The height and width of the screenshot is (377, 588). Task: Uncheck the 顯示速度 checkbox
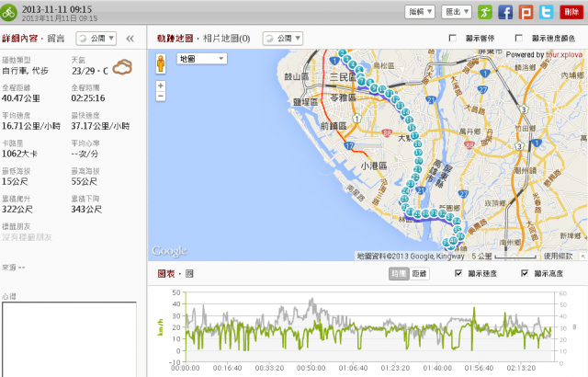pos(458,273)
